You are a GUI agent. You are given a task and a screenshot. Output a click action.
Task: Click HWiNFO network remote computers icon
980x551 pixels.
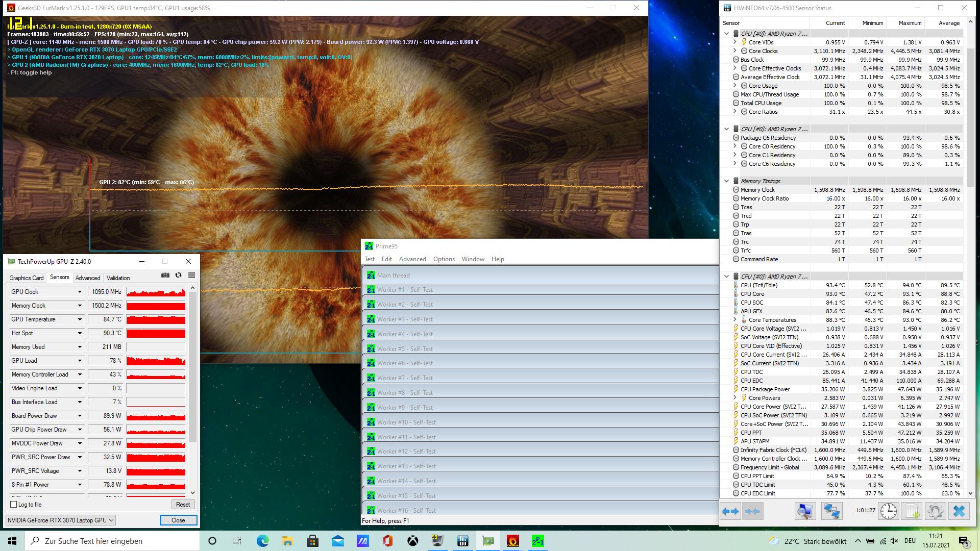click(831, 511)
